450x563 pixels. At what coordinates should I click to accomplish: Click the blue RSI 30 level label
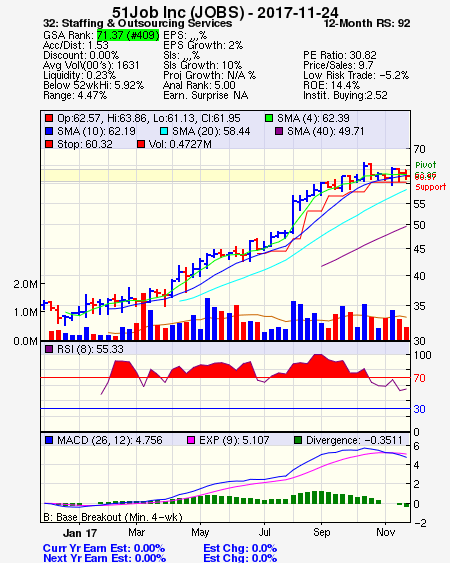[419, 409]
